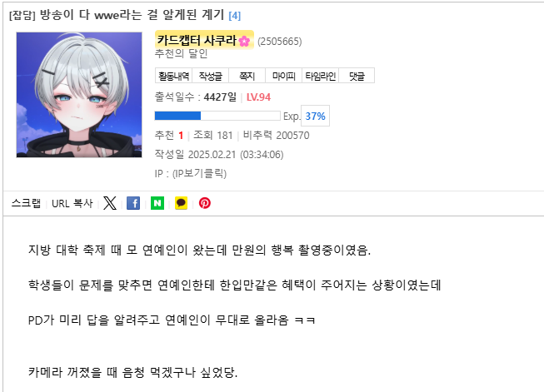Click the cherry blossom badge icon

click(244, 41)
